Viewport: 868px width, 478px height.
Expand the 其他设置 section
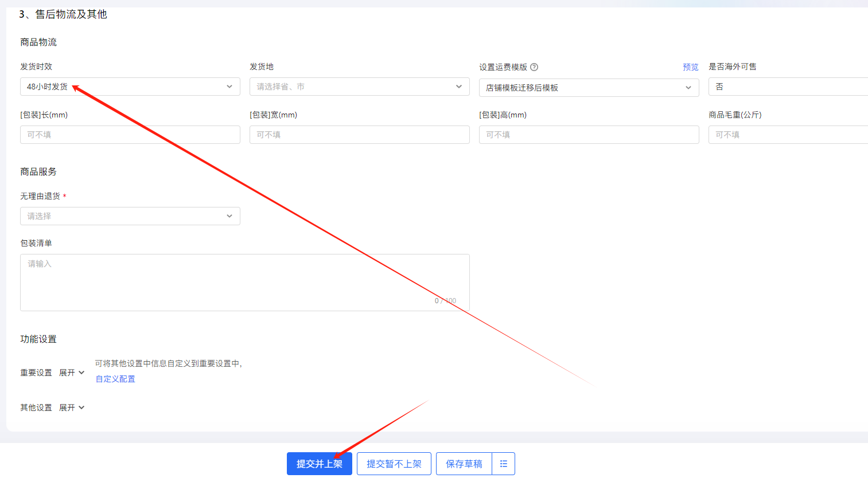click(72, 408)
